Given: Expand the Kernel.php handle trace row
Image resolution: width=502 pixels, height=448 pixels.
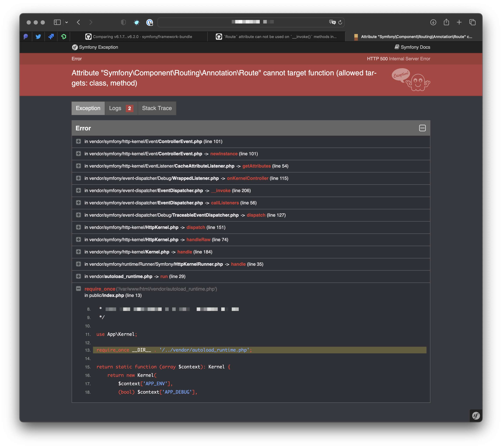Looking at the screenshot, I should coord(78,252).
